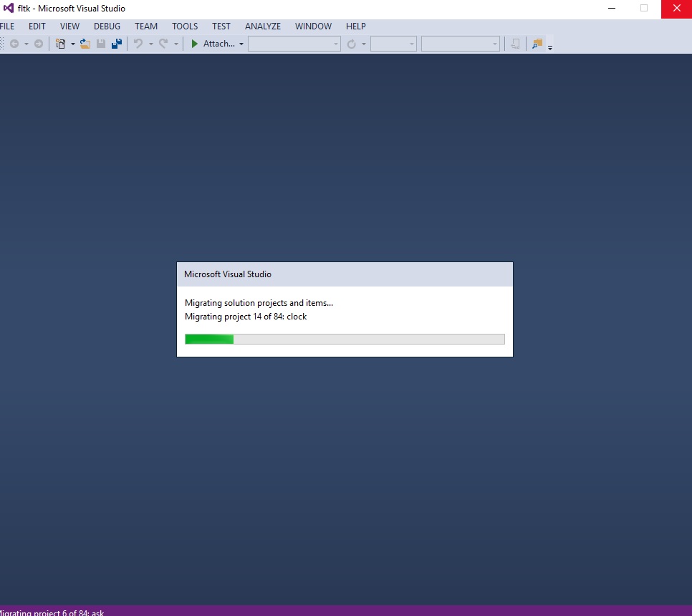
Task: Open the ANALYZE menu
Action: click(263, 26)
